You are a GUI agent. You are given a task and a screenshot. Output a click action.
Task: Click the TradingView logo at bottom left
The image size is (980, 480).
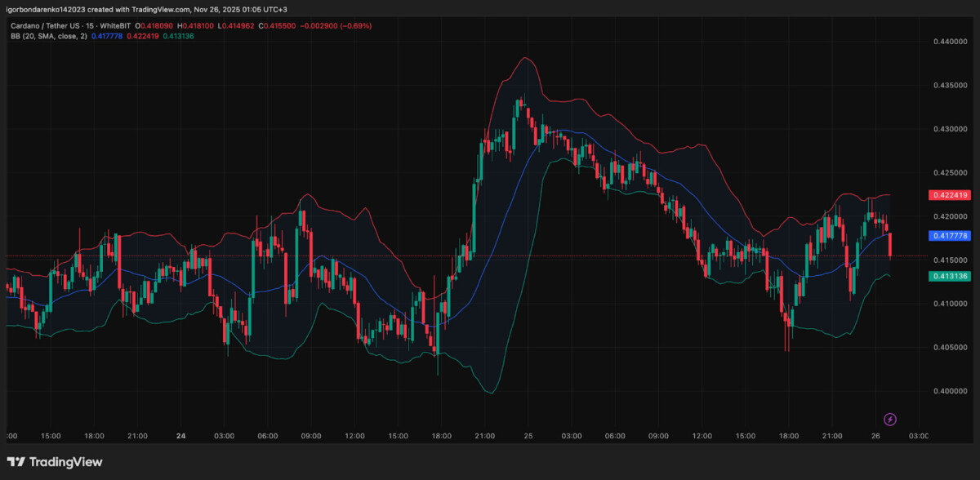pos(55,462)
